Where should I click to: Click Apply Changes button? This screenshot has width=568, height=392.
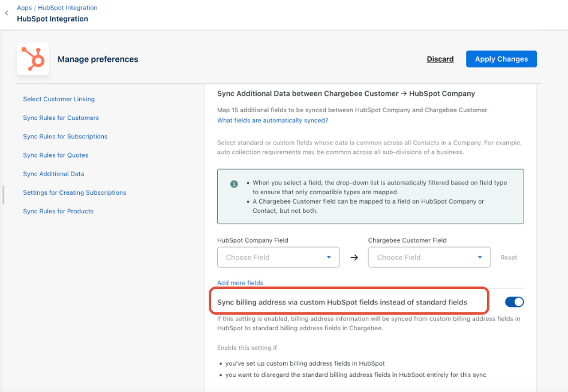(x=501, y=59)
